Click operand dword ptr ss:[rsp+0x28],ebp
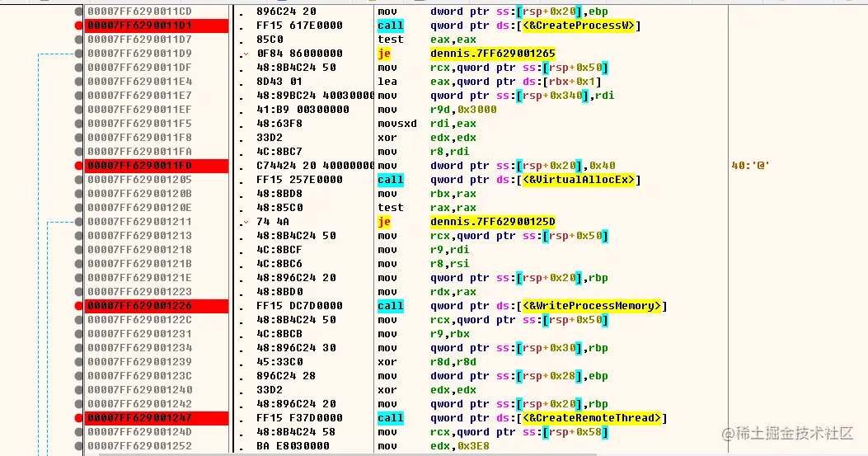Viewport: 868px width, 456px height. click(519, 376)
